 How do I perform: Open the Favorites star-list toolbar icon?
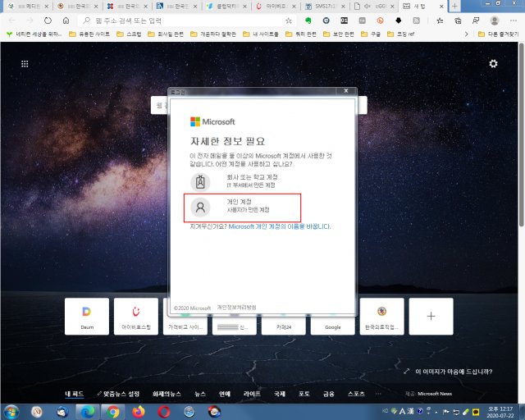(440, 21)
